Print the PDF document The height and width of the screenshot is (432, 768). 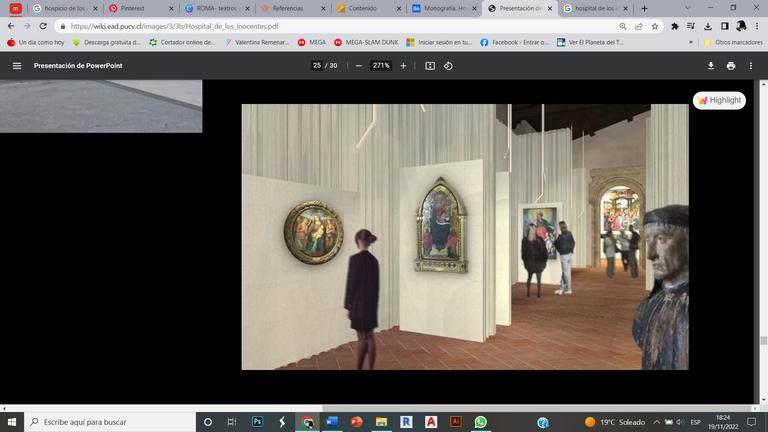coord(731,66)
